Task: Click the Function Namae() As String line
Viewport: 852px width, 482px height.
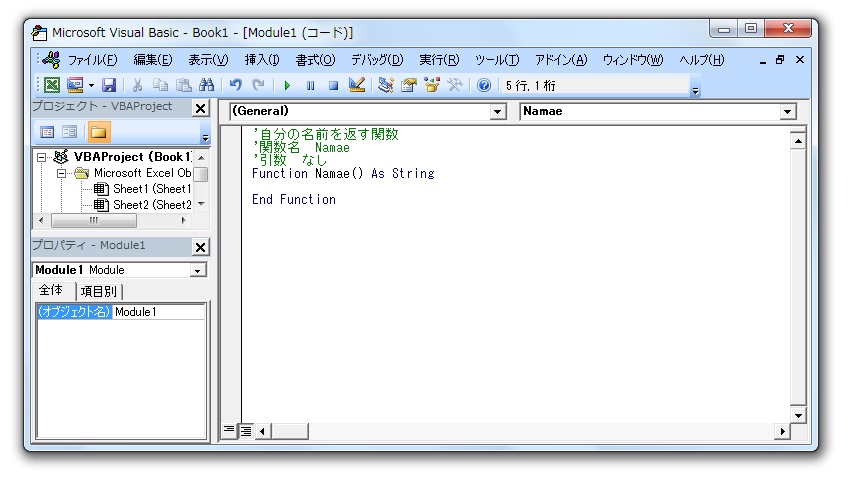Action: 343,174
